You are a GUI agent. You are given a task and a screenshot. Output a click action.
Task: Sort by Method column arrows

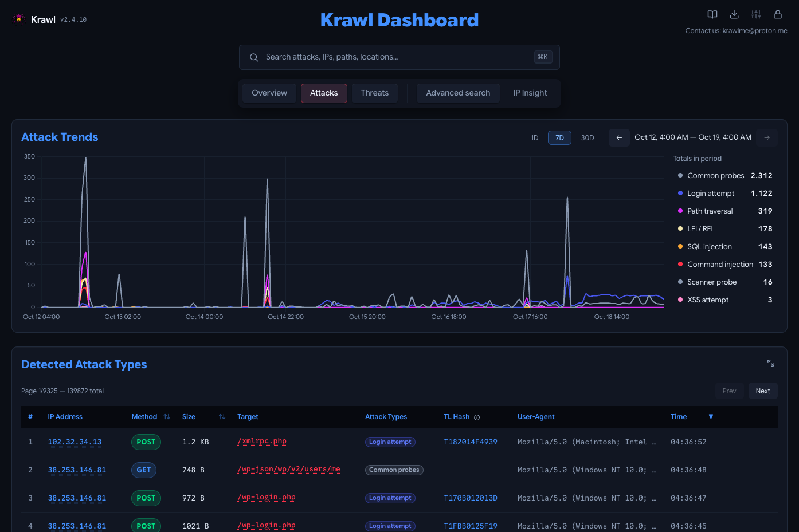click(x=167, y=417)
